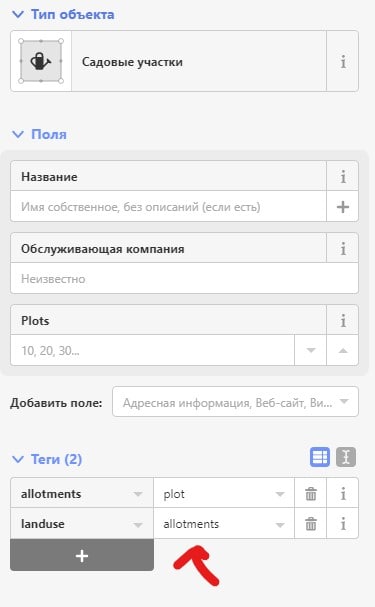Click the Садовые участки watering can preset icon
The height and width of the screenshot is (607, 375).
[41, 61]
